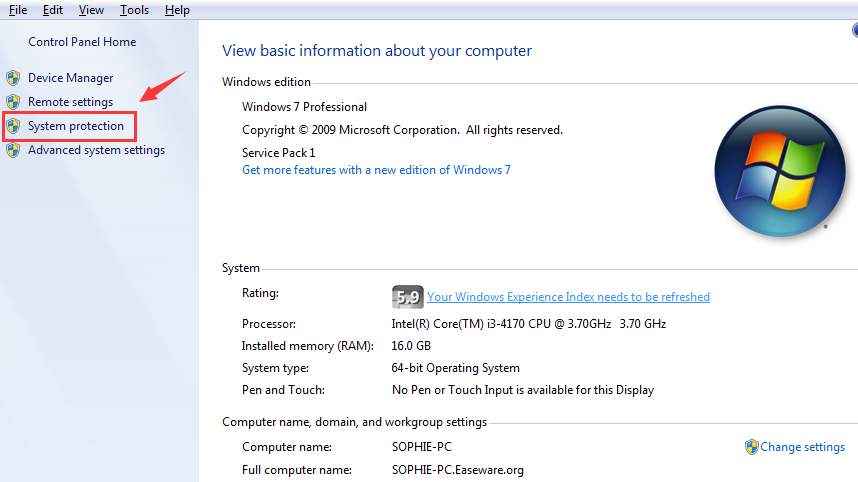
Task: Click the Windows 7 logo orb
Action: 780,171
